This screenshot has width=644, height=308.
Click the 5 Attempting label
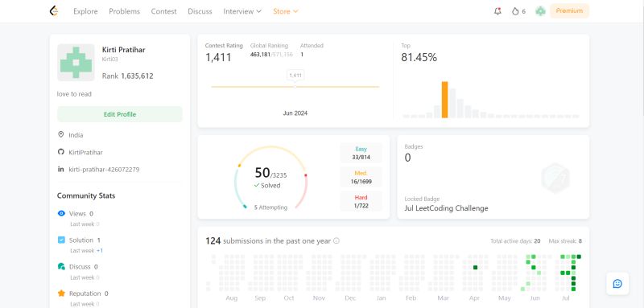pyautogui.click(x=270, y=207)
